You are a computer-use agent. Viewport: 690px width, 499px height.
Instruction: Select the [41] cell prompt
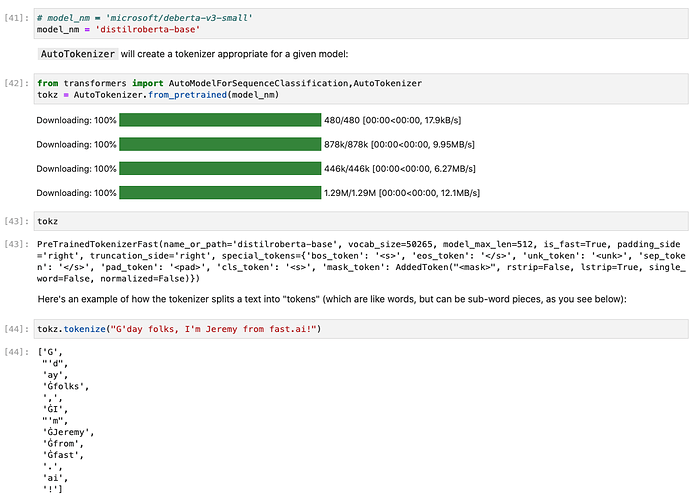pyautogui.click(x=16, y=18)
